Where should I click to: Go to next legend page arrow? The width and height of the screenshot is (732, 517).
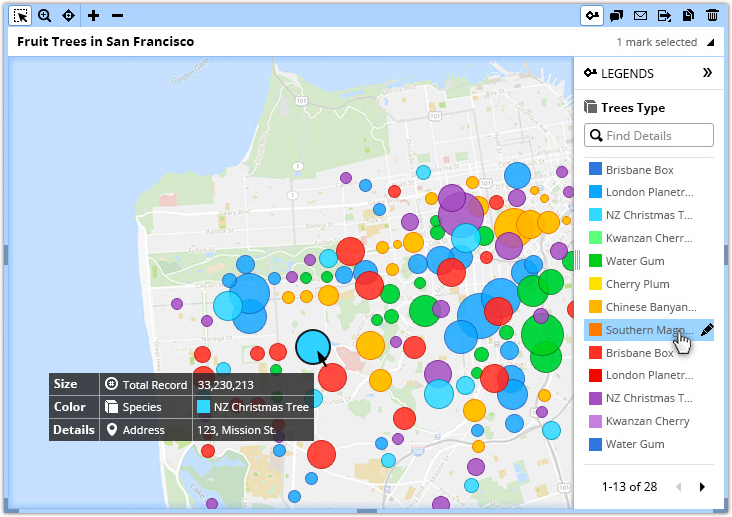pos(702,487)
